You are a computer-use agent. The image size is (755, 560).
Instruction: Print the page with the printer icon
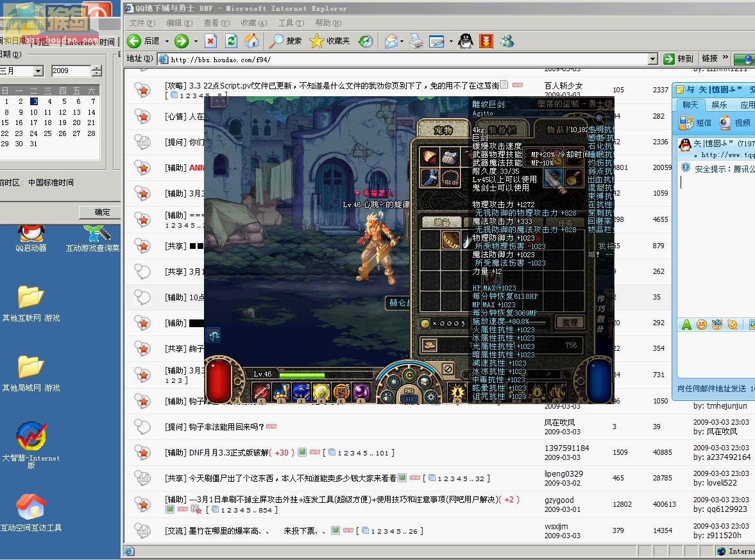pyautogui.click(x=416, y=42)
